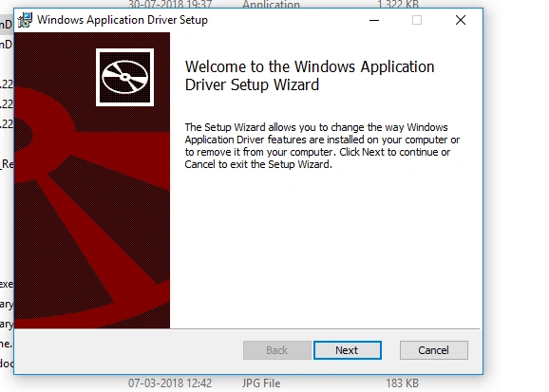
Task: Close the setup wizard window
Action: point(461,20)
